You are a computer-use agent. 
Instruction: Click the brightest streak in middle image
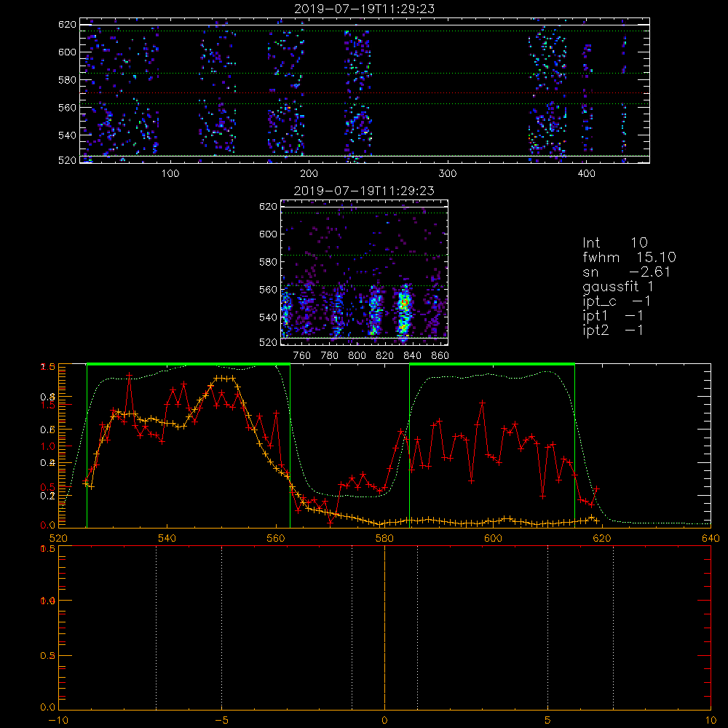[x=404, y=312]
